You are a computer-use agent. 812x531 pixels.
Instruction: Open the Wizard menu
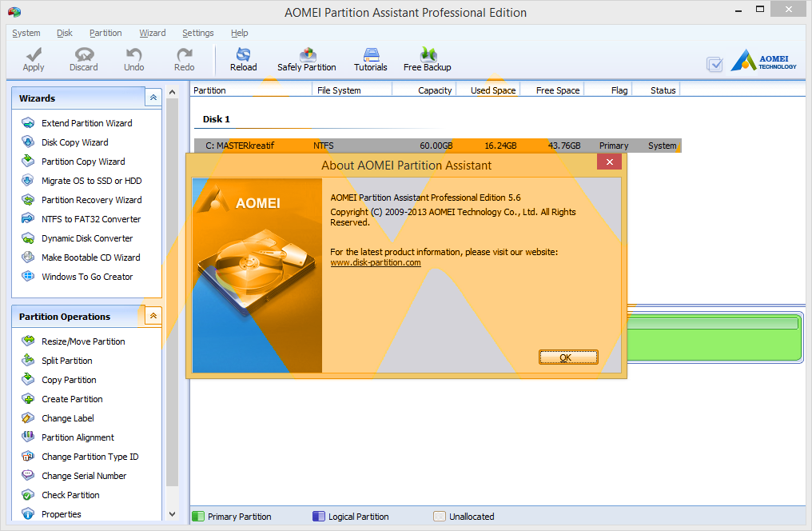point(152,33)
